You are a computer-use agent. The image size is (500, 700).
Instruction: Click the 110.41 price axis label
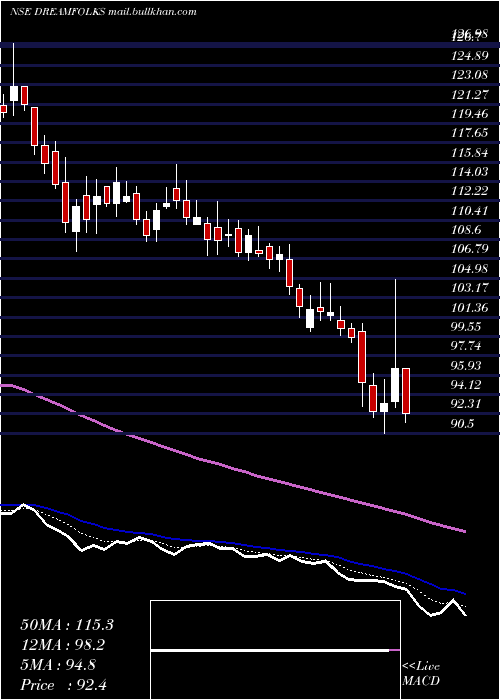click(x=470, y=210)
